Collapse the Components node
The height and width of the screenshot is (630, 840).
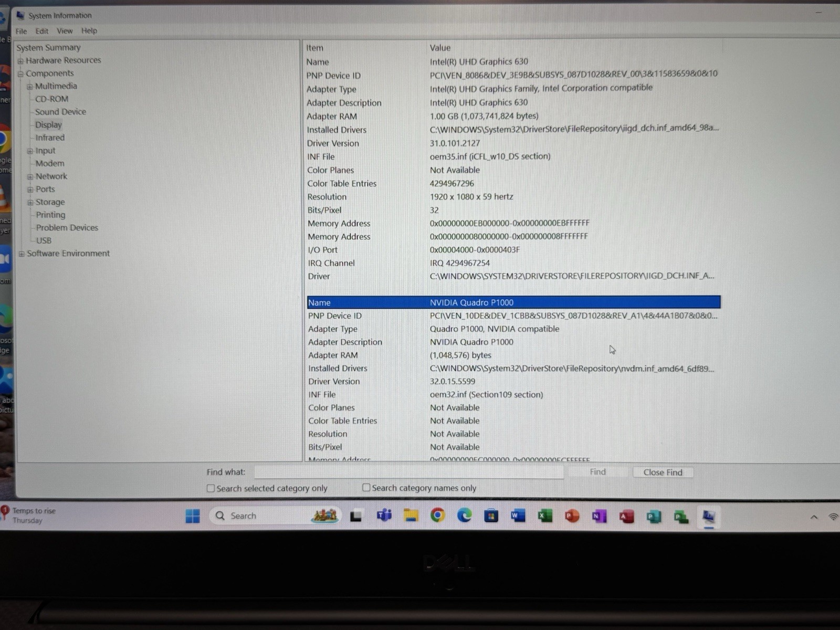(21, 74)
